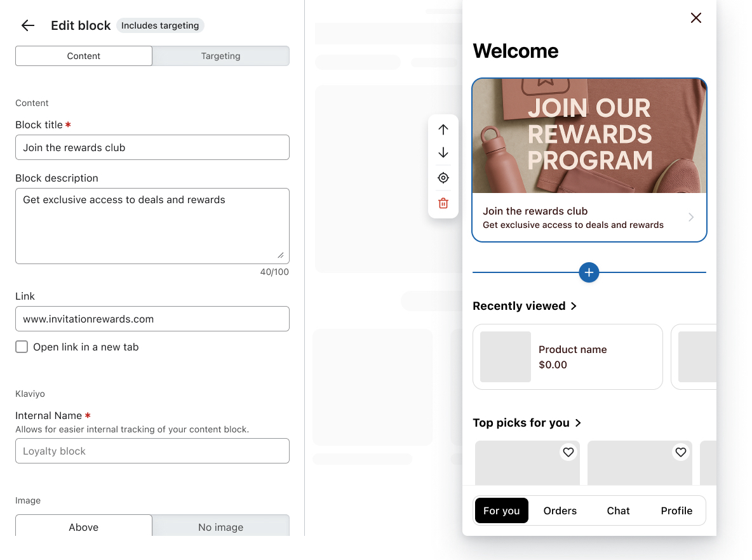Add a new block with the plus button
This screenshot has width=752, height=560.
(x=589, y=272)
